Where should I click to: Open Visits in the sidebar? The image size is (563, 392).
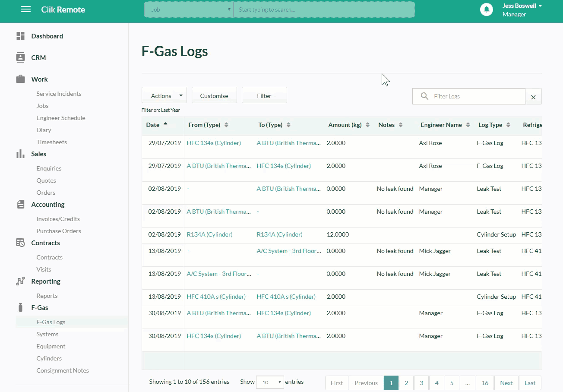pyautogui.click(x=44, y=269)
